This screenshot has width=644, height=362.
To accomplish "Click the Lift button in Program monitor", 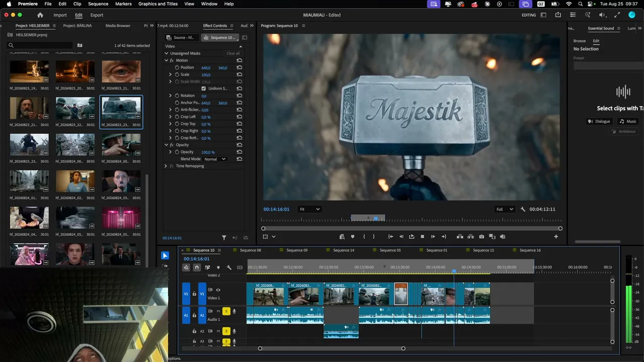I will (460, 236).
